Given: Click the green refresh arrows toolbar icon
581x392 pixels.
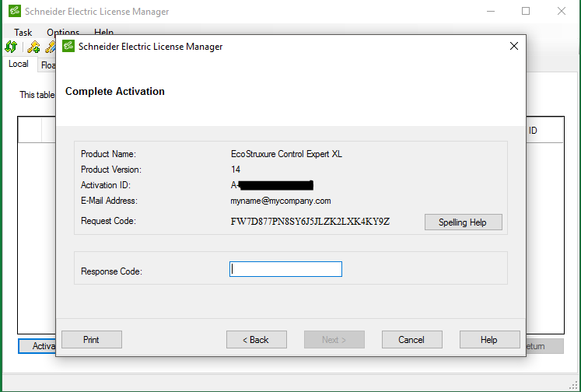Looking at the screenshot, I should [11, 47].
